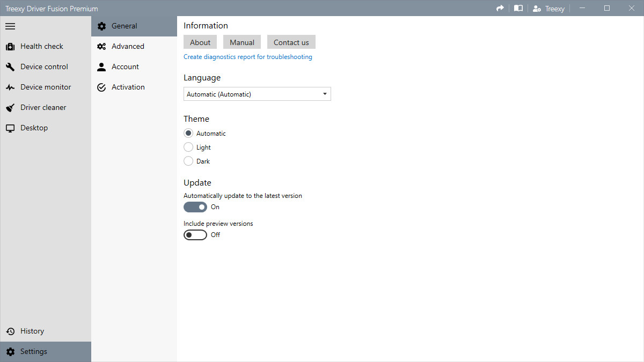Choose the Light theme radio button
Image resolution: width=644 pixels, height=362 pixels.
pyautogui.click(x=188, y=147)
